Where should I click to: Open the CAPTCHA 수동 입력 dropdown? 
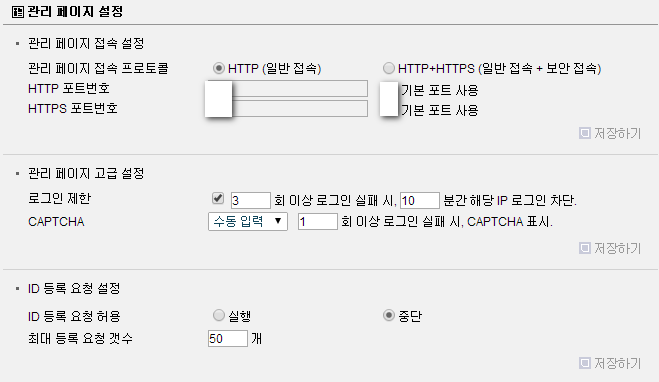pos(248,221)
